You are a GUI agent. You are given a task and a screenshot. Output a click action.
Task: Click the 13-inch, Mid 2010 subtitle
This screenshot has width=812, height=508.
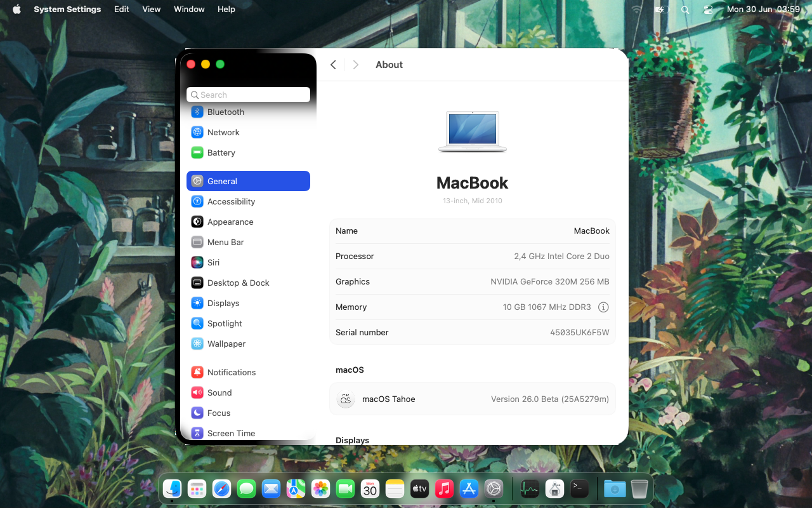pyautogui.click(x=473, y=201)
